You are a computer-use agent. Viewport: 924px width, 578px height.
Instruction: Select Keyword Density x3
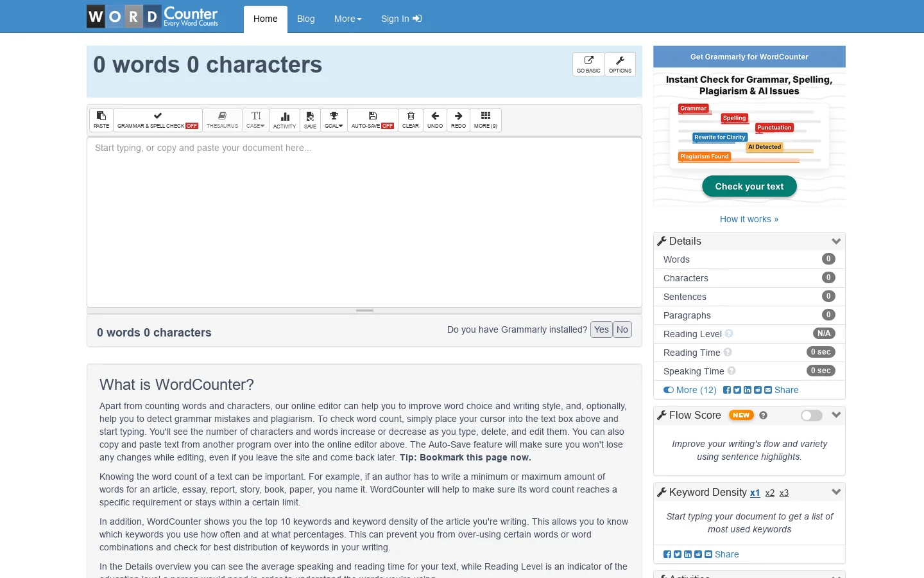pyautogui.click(x=784, y=493)
